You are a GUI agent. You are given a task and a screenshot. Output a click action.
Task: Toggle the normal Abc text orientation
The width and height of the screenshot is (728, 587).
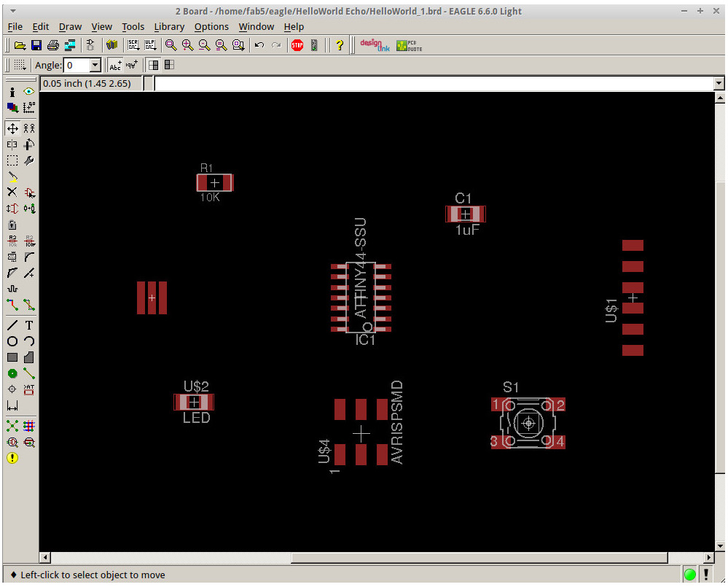[115, 65]
